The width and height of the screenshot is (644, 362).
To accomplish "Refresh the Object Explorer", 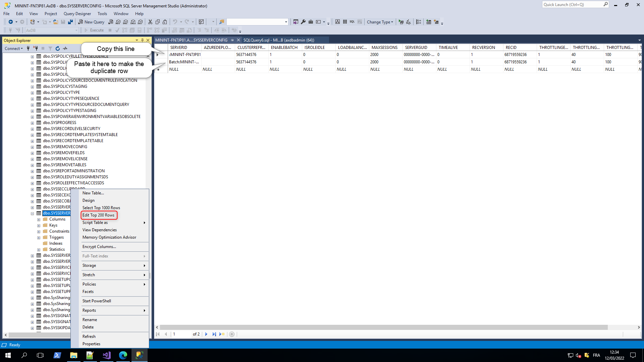I will tap(57, 48).
